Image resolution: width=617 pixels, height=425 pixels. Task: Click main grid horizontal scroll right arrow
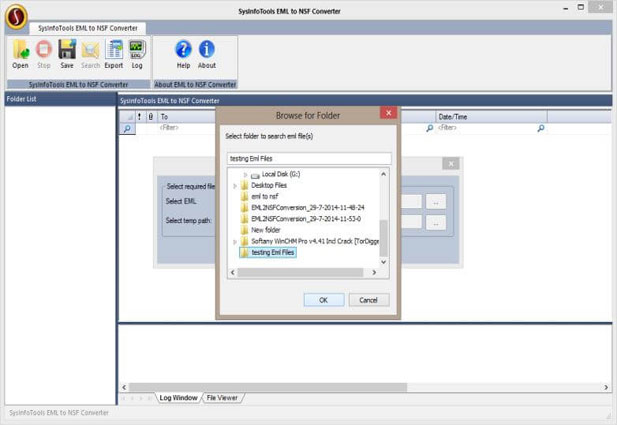[x=606, y=387]
